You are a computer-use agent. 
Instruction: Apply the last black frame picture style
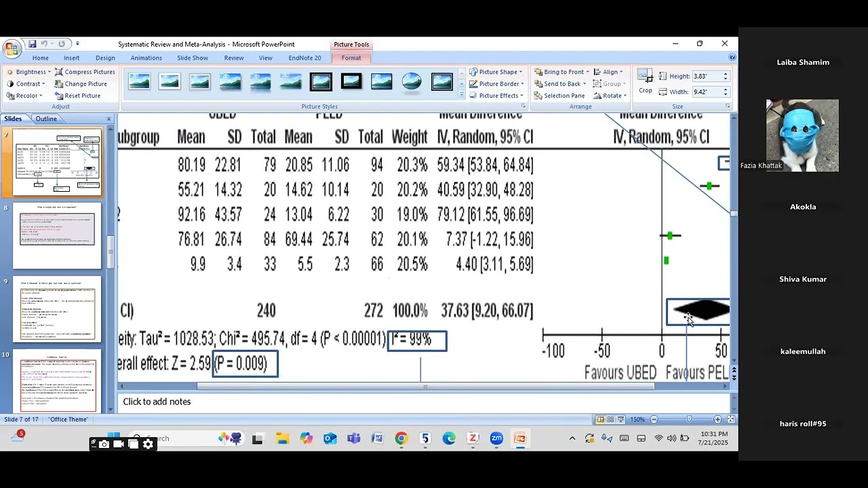(441, 82)
